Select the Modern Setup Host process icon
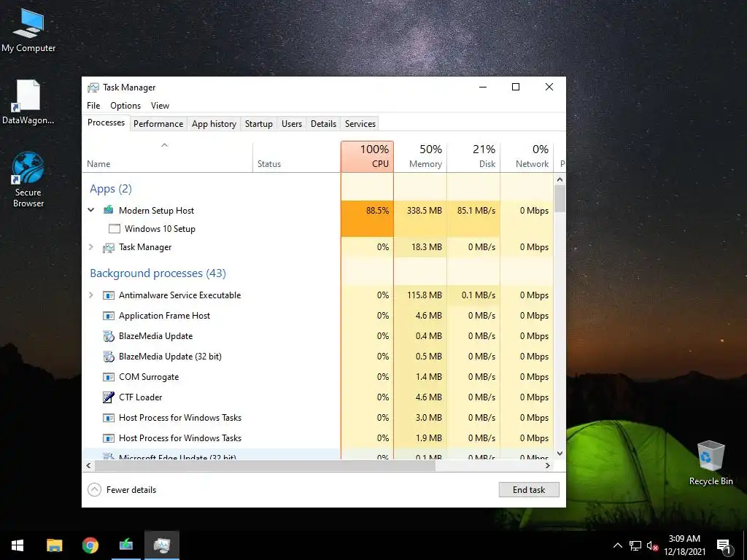Image resolution: width=747 pixels, height=560 pixels. pos(109,210)
